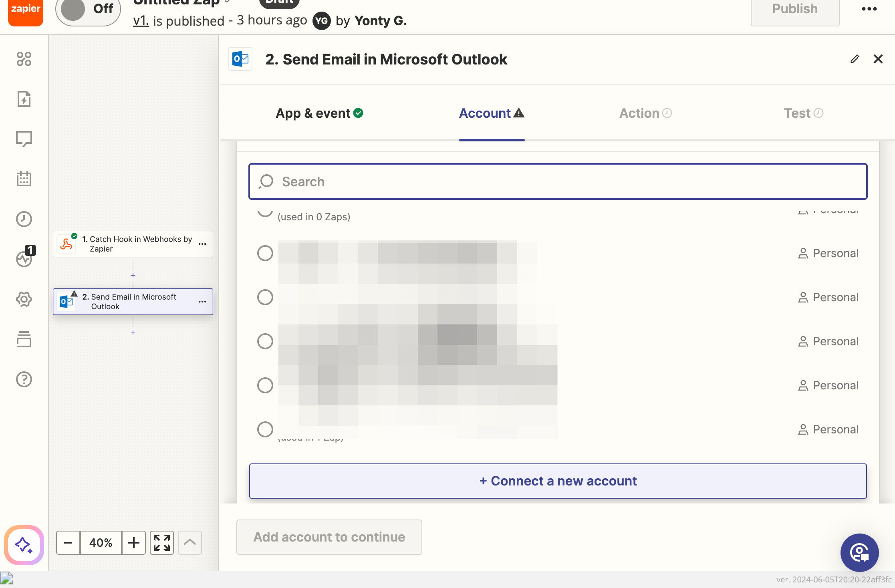Open the Zap file icon in sidebar
The image size is (895, 588).
point(24,99)
